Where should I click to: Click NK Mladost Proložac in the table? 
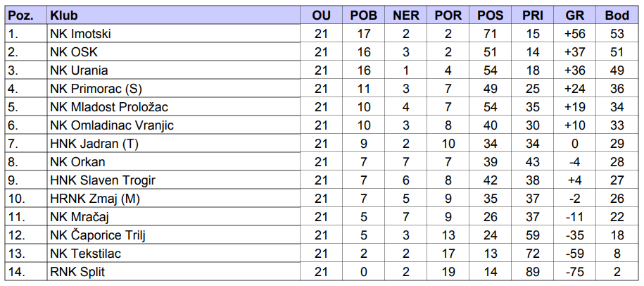click(109, 106)
